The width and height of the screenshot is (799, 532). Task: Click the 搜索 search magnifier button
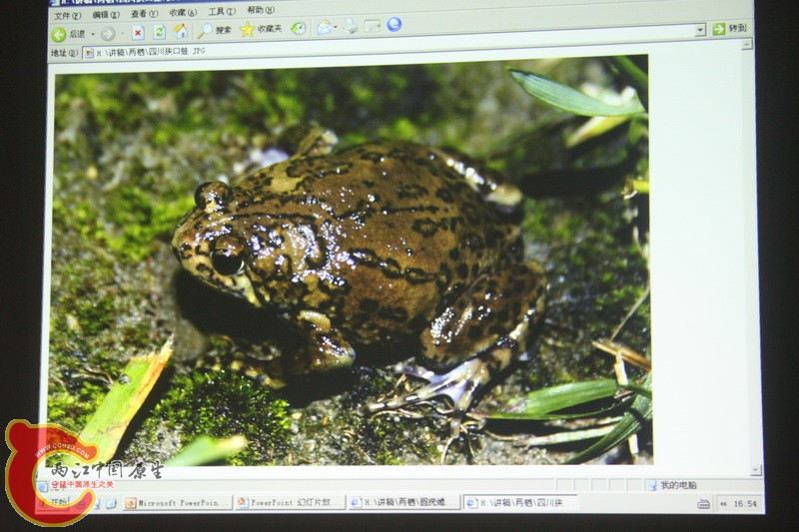[x=215, y=30]
